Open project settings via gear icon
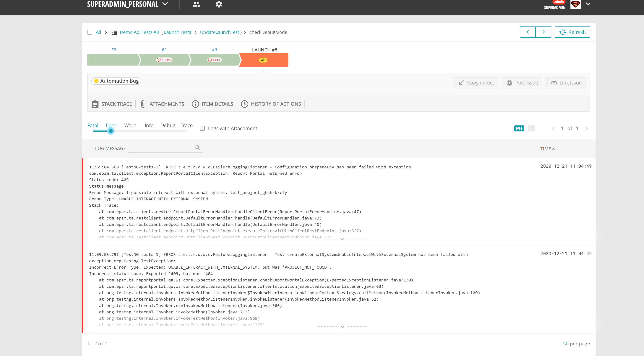The width and height of the screenshot is (644, 356). tap(219, 4)
